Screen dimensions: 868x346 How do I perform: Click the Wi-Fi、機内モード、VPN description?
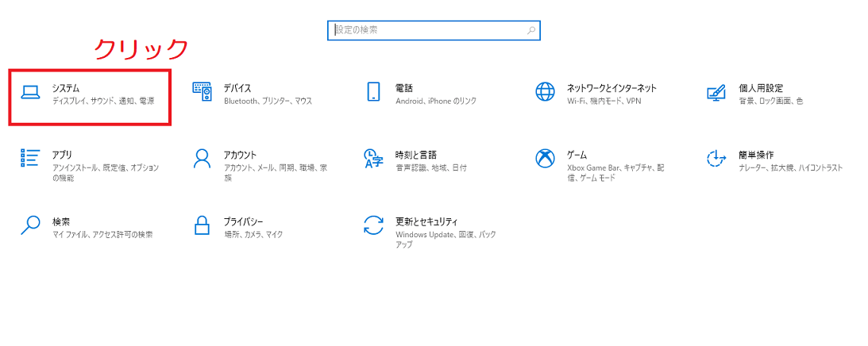coord(604,102)
